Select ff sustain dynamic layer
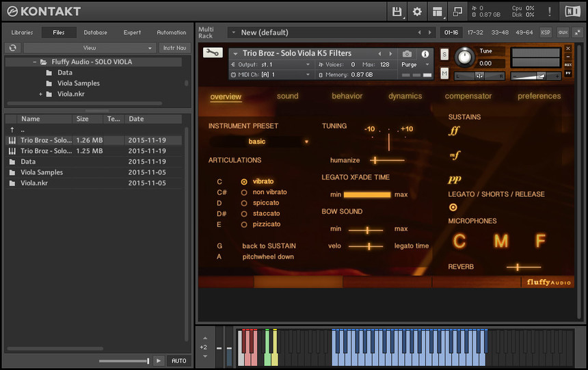Viewport: 588px width, 370px height. [x=454, y=131]
